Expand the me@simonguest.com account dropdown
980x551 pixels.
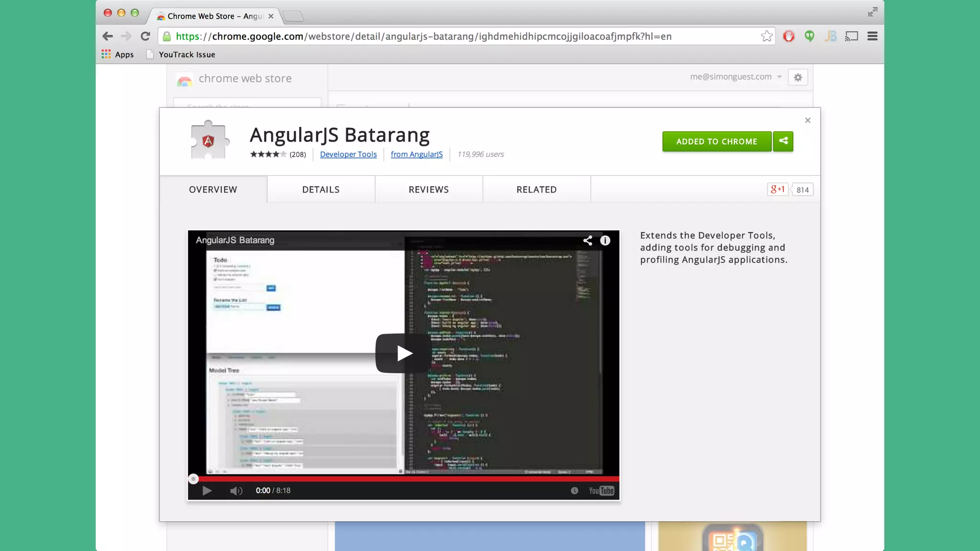(735, 77)
